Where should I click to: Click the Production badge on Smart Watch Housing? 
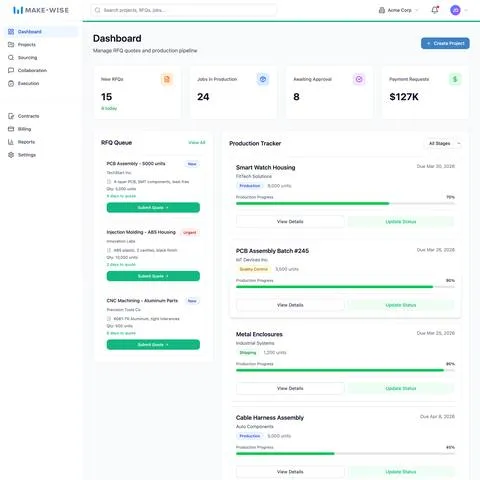(x=250, y=186)
